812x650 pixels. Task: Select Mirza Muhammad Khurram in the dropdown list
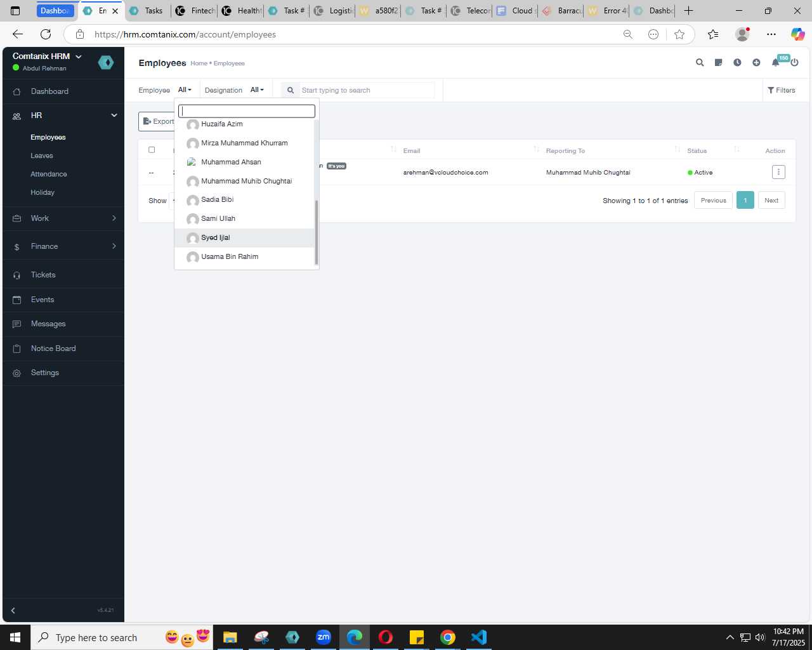(x=245, y=143)
